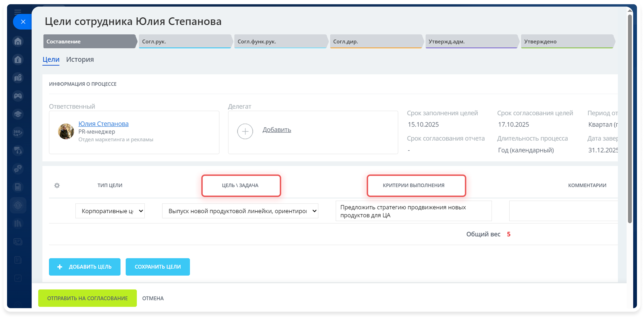The image size is (644, 318).
Task: Click the table settings gear icon
Action: [x=57, y=185]
